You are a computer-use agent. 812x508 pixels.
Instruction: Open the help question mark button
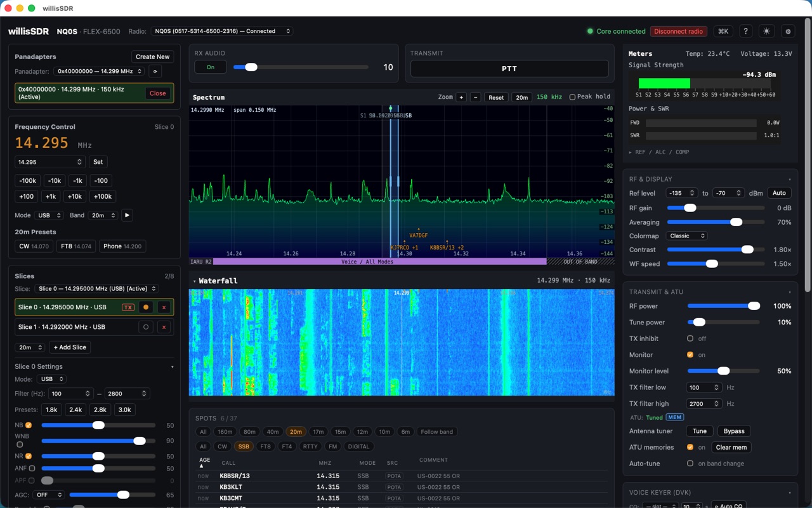[x=745, y=31]
